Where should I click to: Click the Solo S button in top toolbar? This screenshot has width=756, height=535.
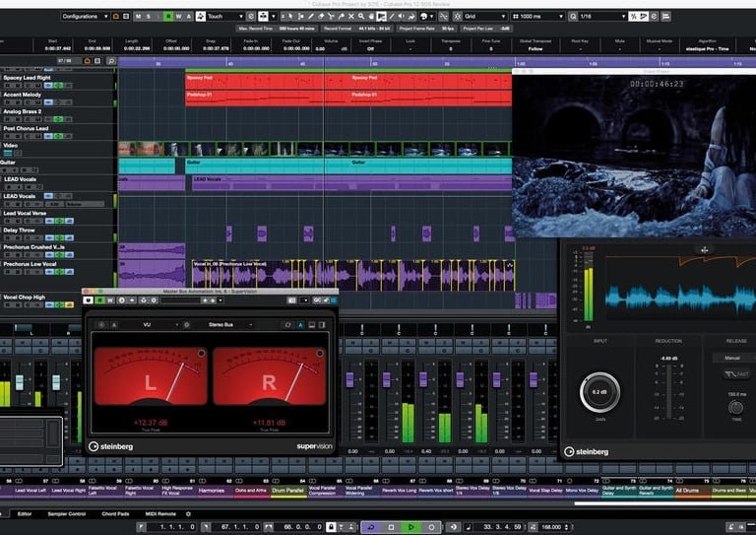click(147, 17)
